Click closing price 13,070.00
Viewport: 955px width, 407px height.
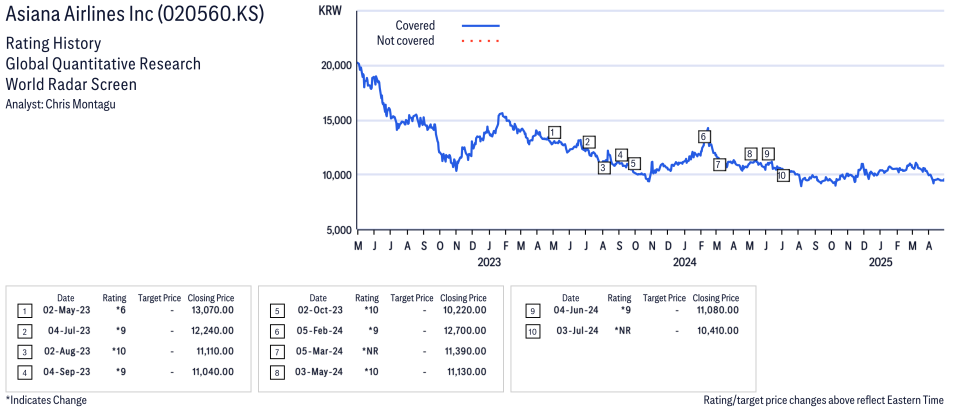coord(211,311)
